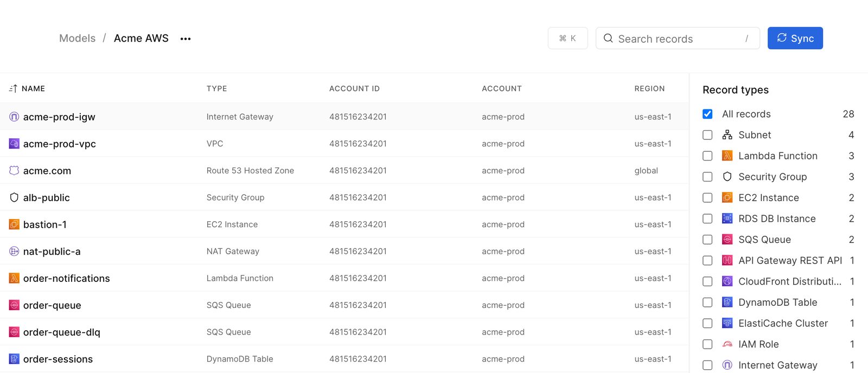Focus the Search records input field
The height and width of the screenshot is (373, 868).
click(x=678, y=38)
